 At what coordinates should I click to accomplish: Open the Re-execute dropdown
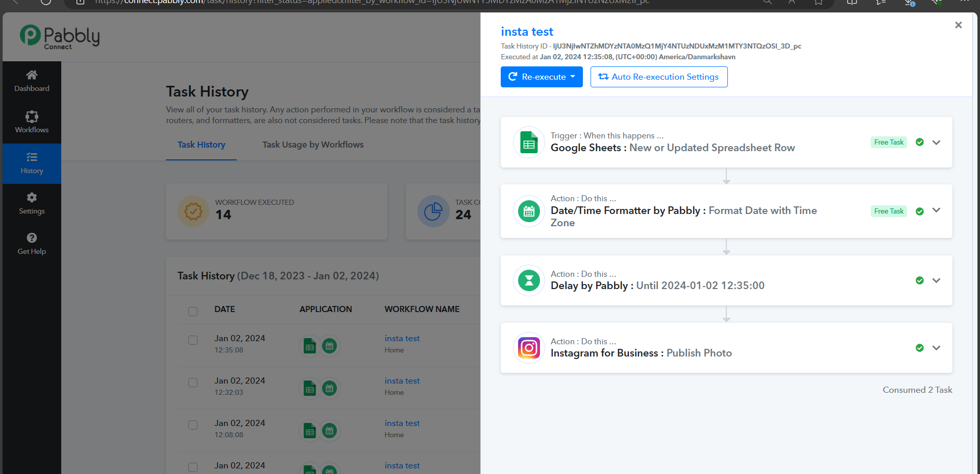(x=542, y=77)
